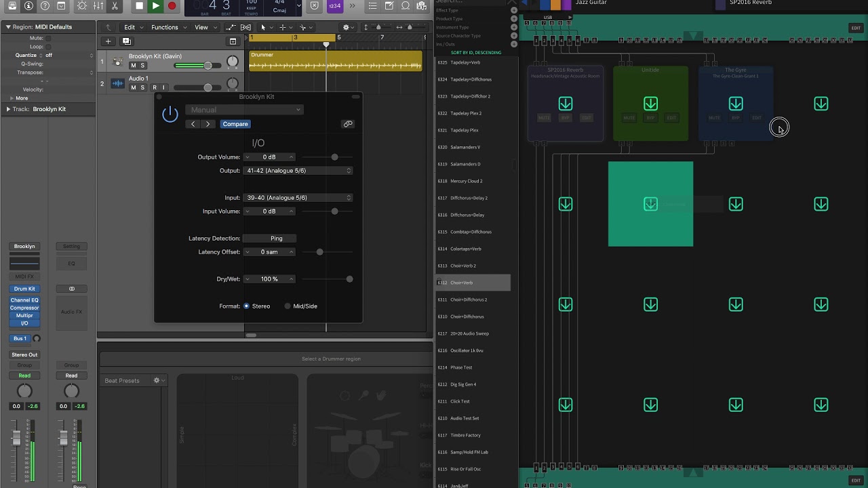Toggle the purple 1234 count-in button

click(334, 6)
